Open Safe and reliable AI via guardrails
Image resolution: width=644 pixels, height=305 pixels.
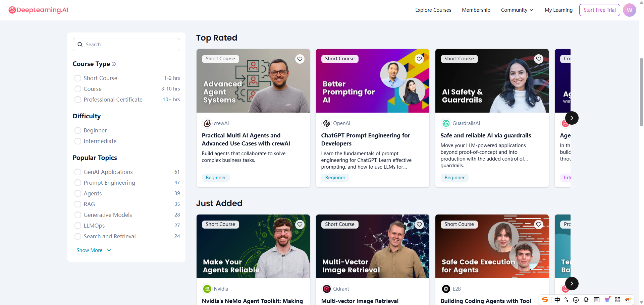[x=486, y=135]
